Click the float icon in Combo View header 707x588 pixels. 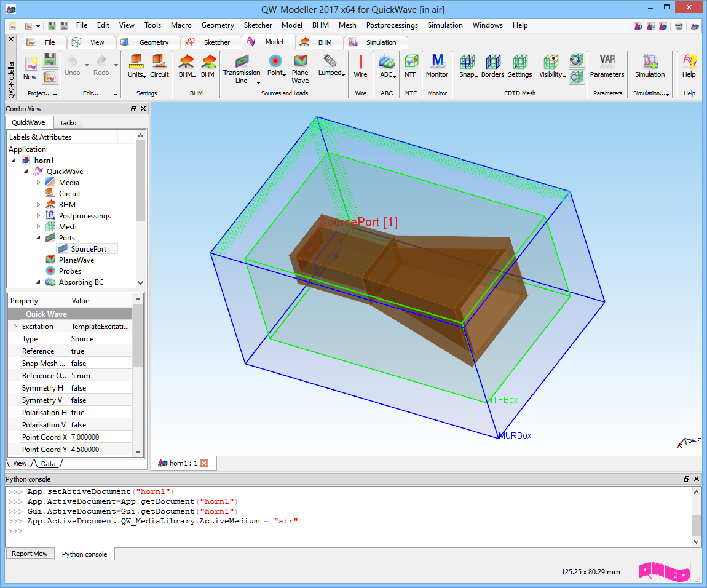click(x=133, y=109)
